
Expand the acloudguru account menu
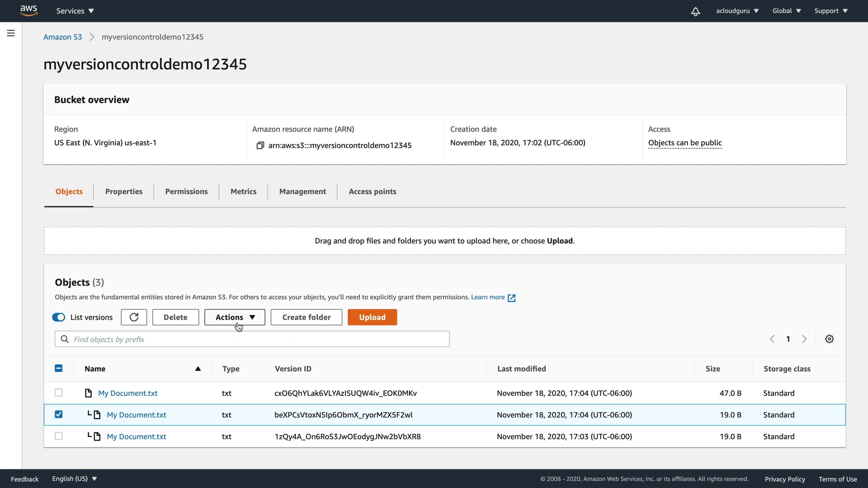click(737, 11)
